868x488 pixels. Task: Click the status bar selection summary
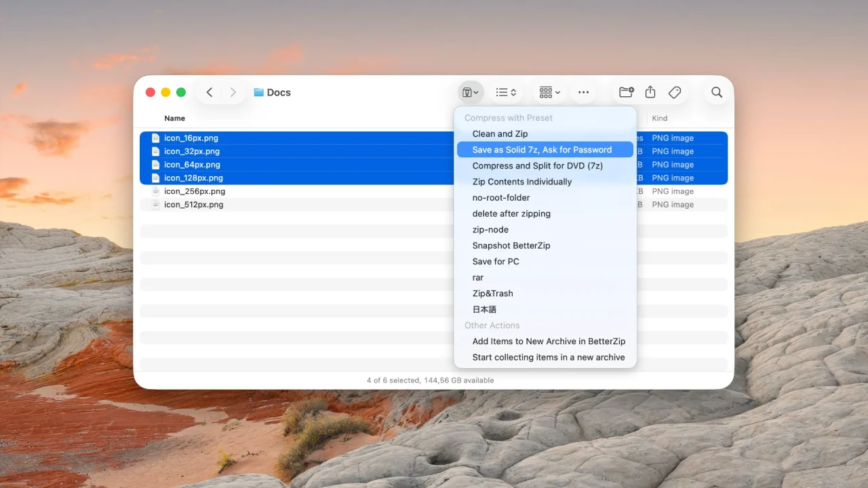coord(431,380)
